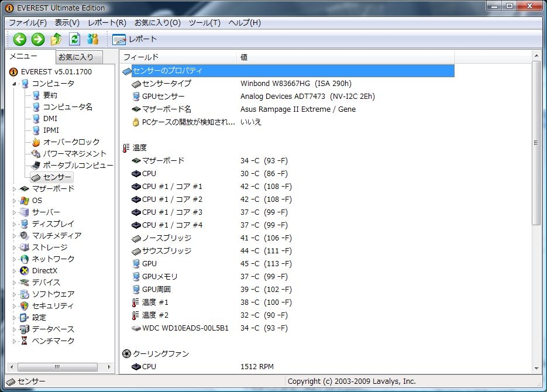Click the クーリングファン fan icon
Image resolution: width=547 pixels, height=392 pixels.
[x=126, y=354]
